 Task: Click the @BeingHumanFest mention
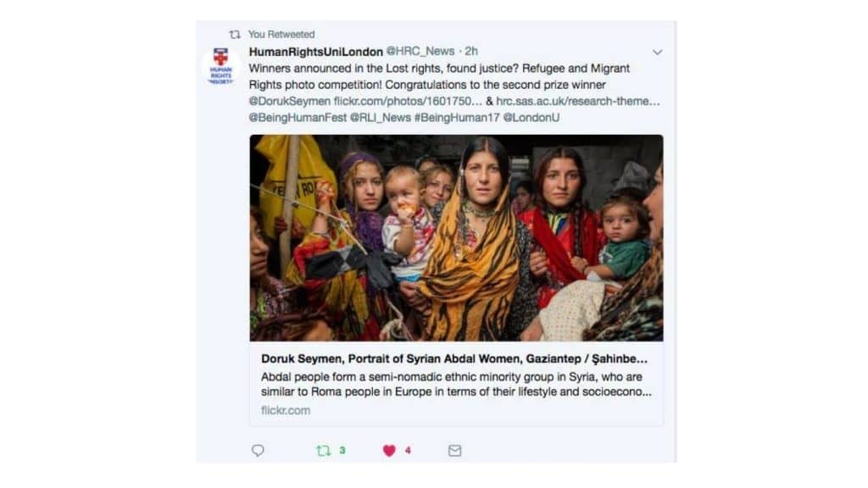click(x=298, y=118)
